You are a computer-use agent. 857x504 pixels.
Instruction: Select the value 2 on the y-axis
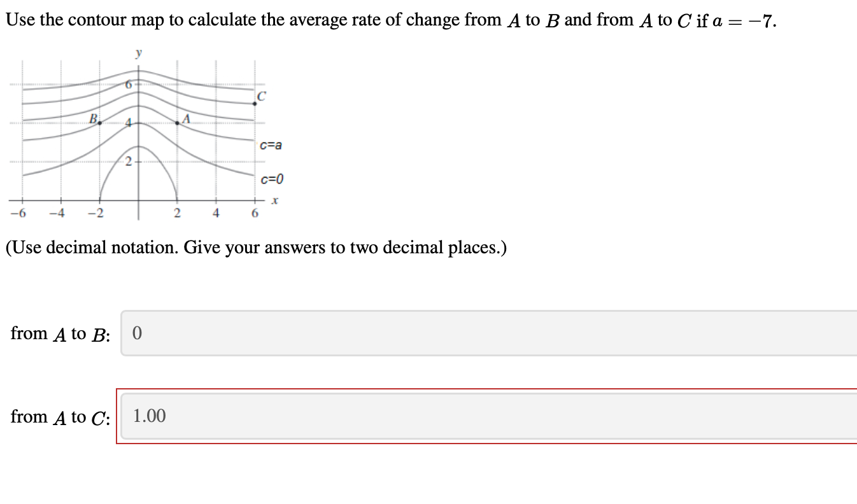127,161
